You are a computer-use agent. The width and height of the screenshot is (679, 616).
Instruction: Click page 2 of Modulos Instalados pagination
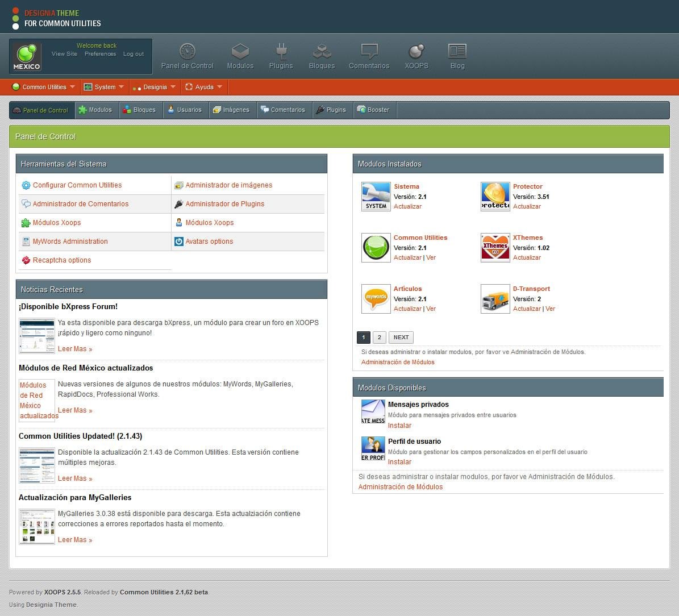379,337
